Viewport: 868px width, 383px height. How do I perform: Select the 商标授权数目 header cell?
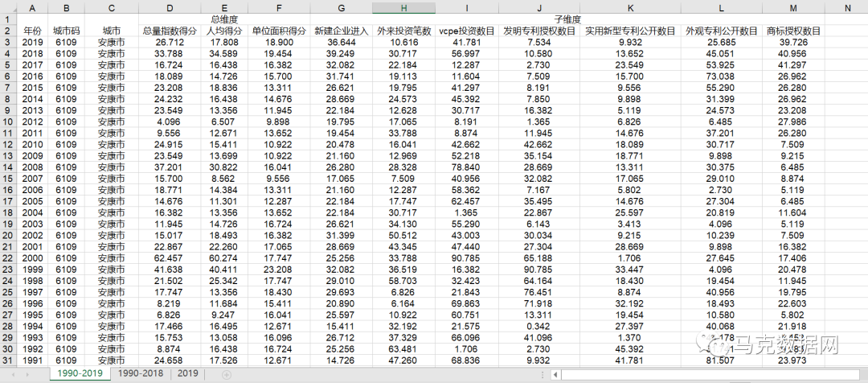coord(793,31)
